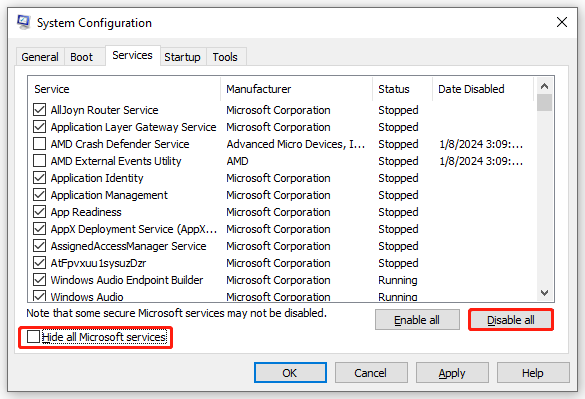Screen dimensions: 585x399
Task: Click the scrollbar down arrow
Action: (x=544, y=293)
